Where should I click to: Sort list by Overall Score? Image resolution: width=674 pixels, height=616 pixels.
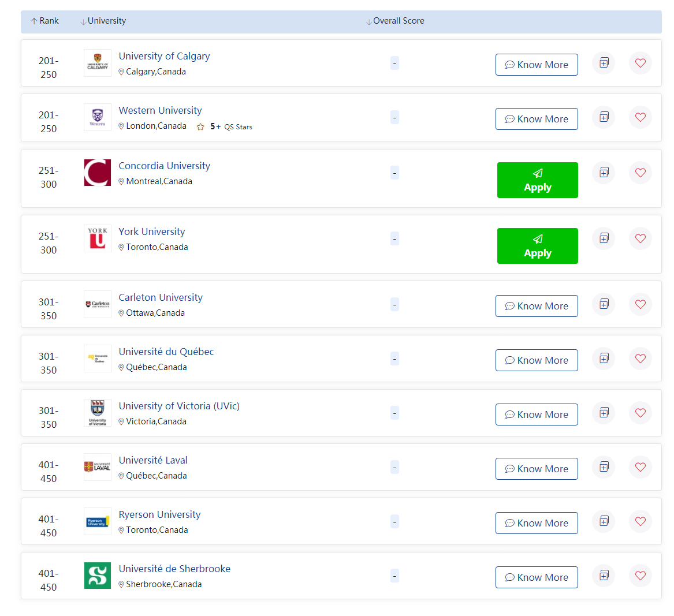pos(395,21)
